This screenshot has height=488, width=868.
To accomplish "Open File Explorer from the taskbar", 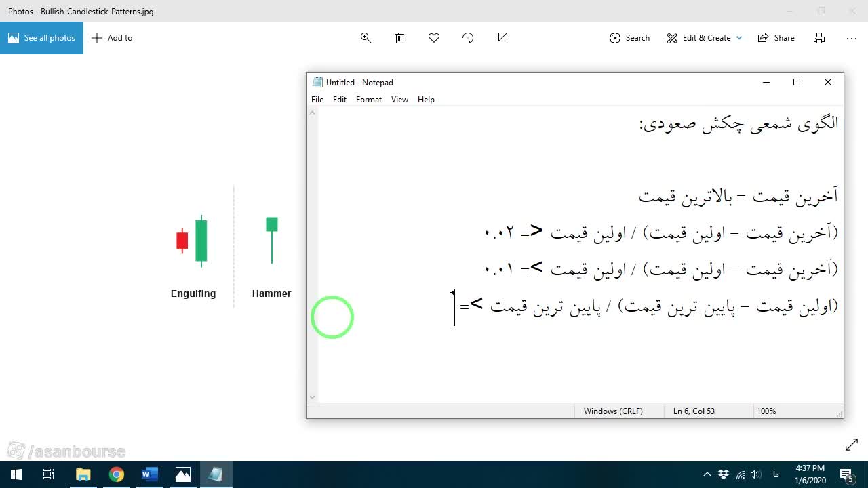I will click(83, 474).
